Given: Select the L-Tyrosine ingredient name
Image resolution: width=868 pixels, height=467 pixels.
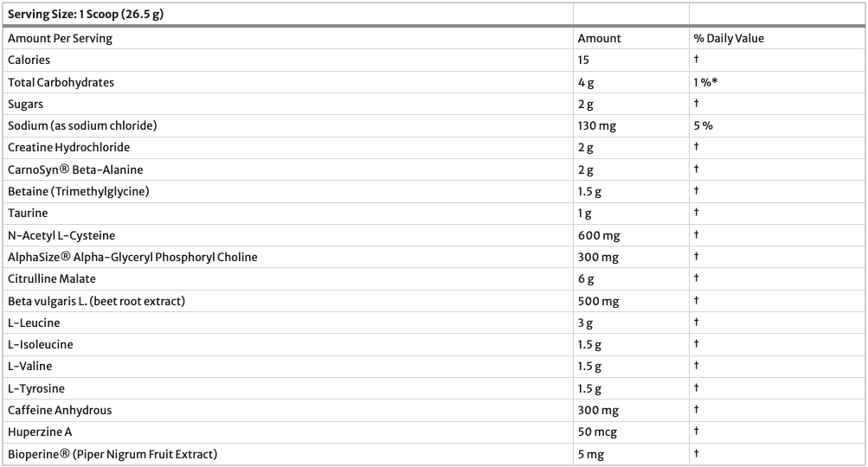Looking at the screenshot, I should click(35, 388).
